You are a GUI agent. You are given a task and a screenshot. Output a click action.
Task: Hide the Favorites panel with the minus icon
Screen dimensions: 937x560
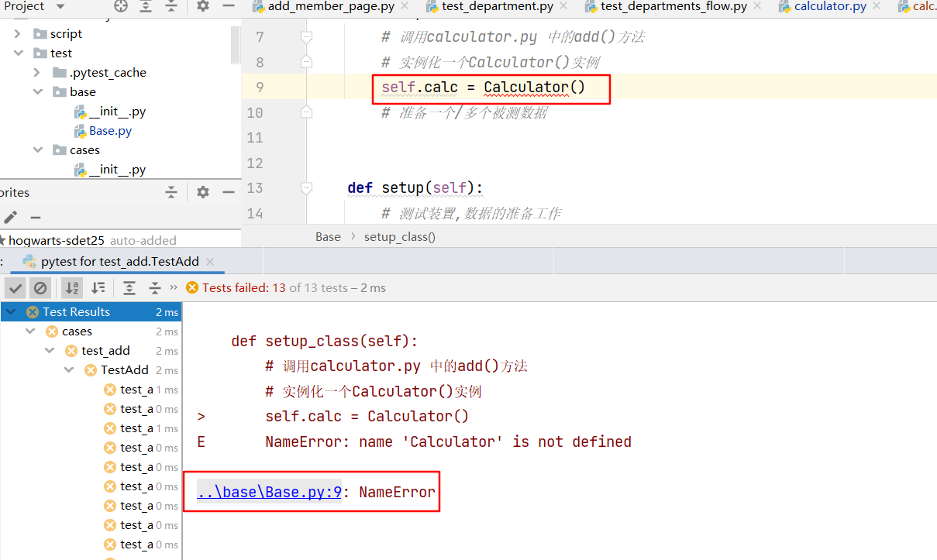(x=228, y=192)
